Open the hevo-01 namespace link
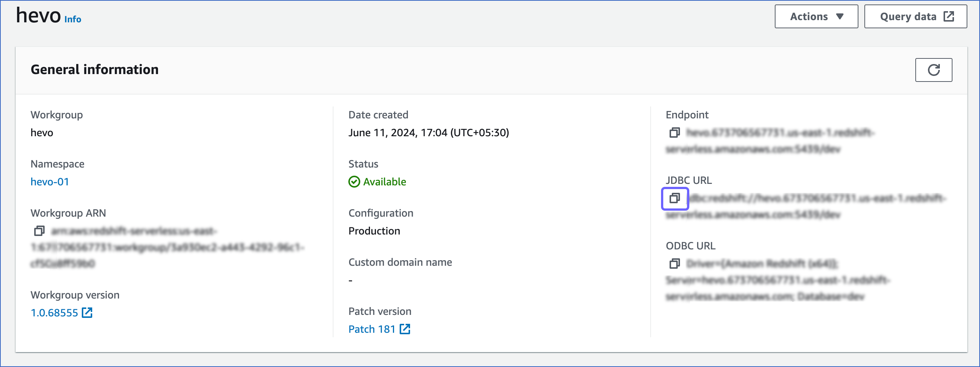Viewport: 980px width, 367px height. (50, 182)
